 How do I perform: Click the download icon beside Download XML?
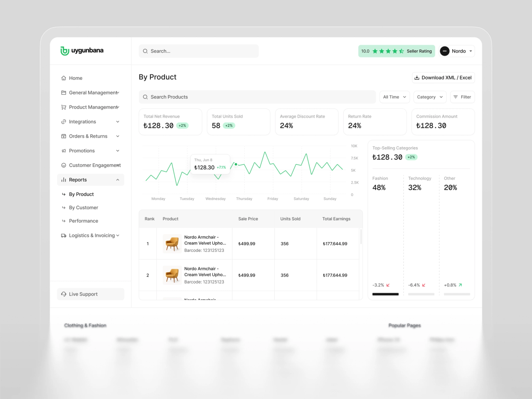click(417, 78)
